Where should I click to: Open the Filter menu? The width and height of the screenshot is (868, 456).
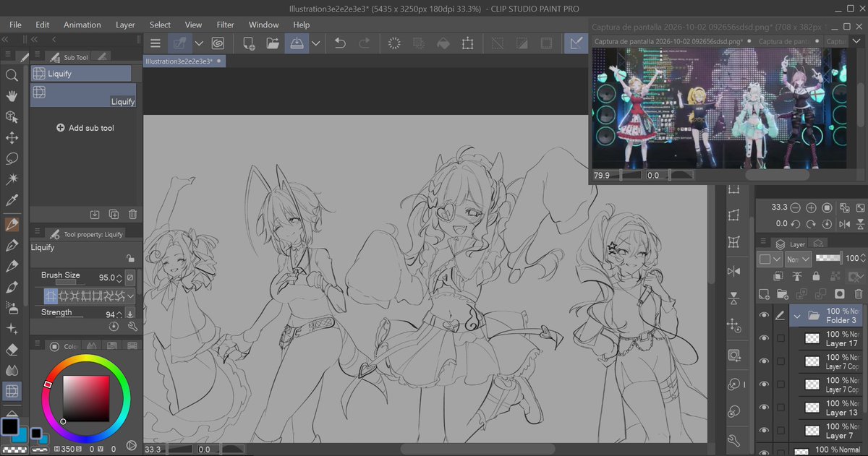click(x=226, y=25)
